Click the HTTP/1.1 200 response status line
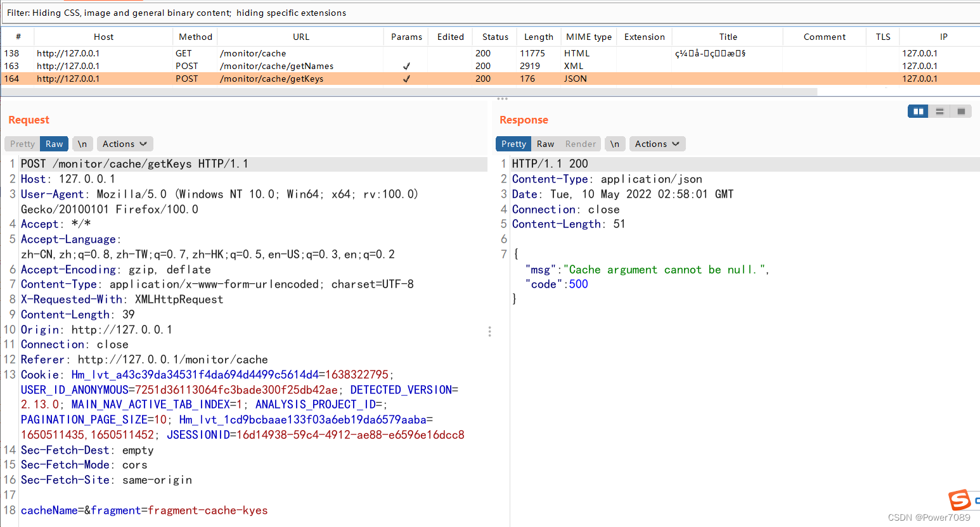 550,164
